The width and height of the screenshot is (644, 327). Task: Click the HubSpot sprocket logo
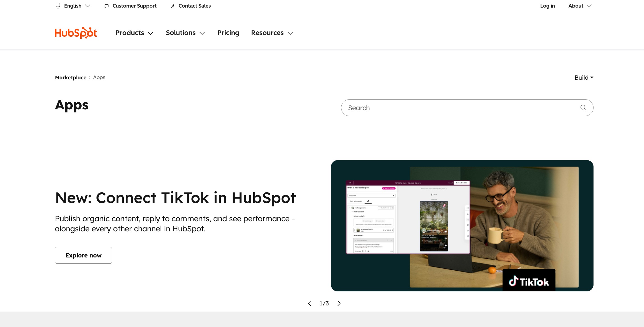coord(76,33)
